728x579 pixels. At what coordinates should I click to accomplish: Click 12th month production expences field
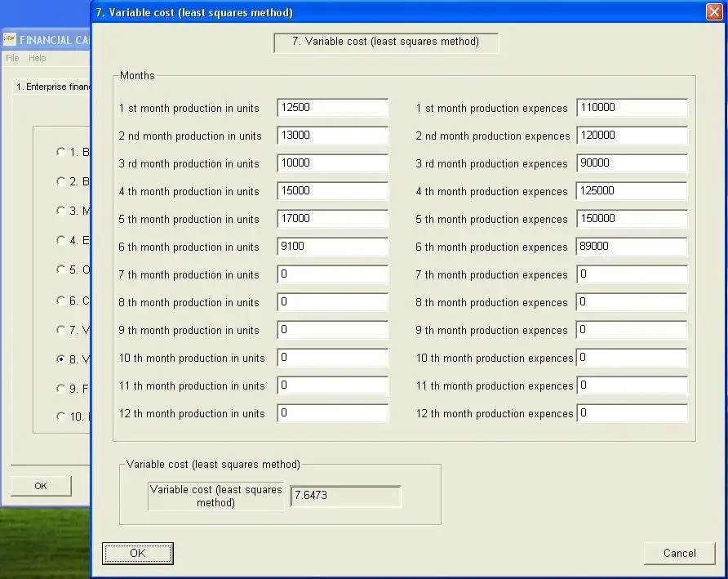[x=632, y=413]
